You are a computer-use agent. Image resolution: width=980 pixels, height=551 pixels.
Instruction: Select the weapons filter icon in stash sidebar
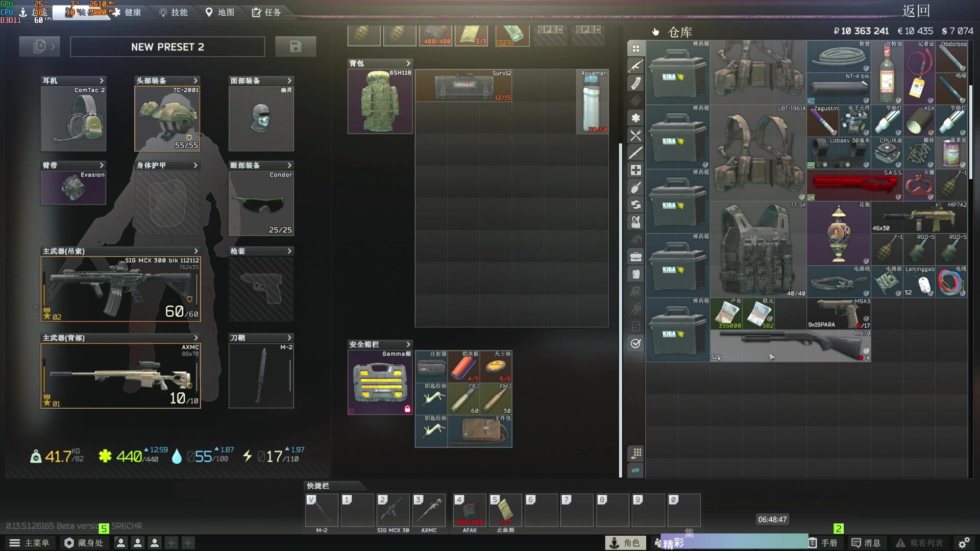click(635, 66)
